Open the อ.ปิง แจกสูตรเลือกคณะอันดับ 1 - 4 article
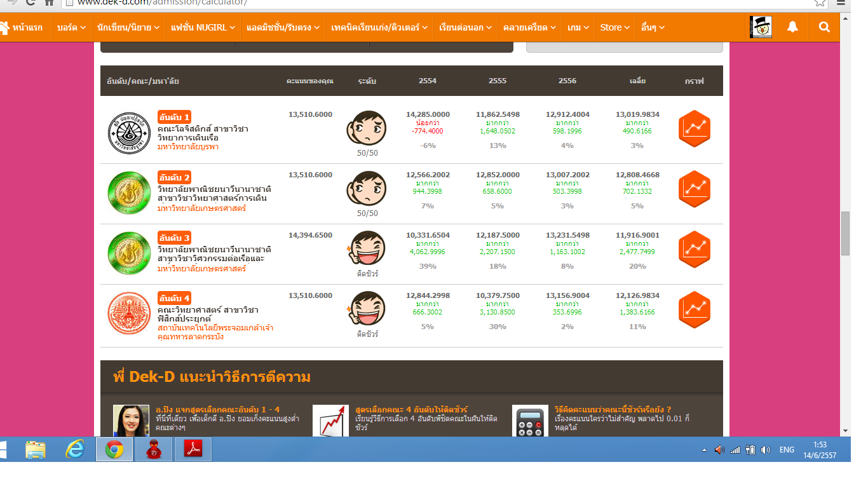This screenshot has width=868, height=488. [x=218, y=409]
